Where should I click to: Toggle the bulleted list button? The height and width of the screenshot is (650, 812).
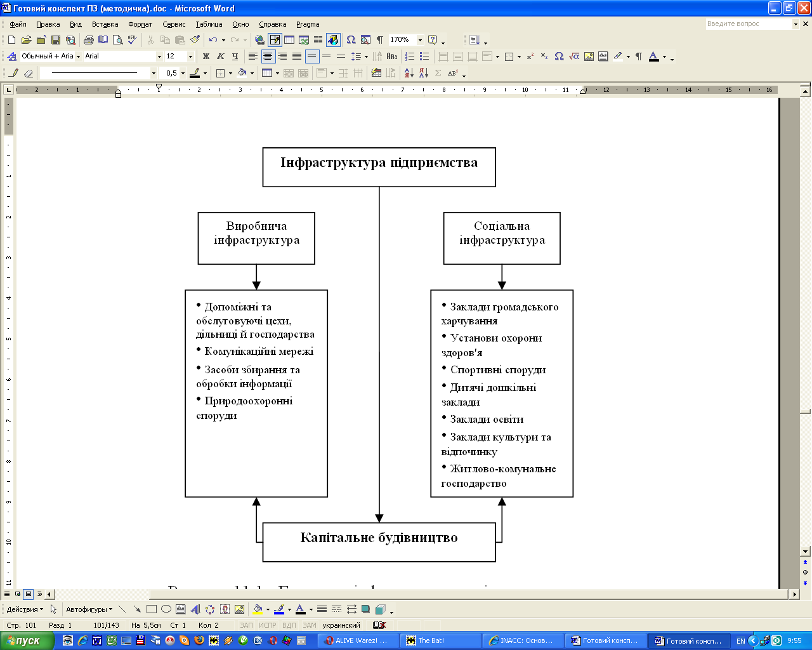[x=424, y=56]
